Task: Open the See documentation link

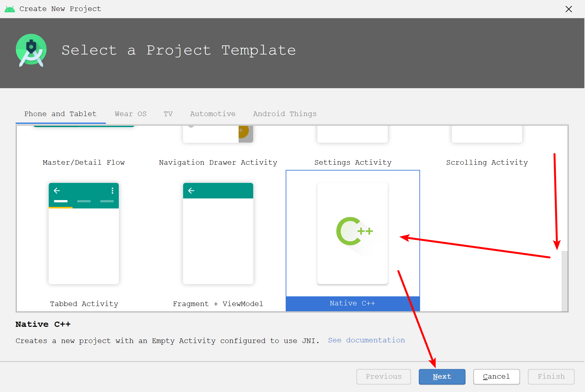Action: tap(366, 340)
